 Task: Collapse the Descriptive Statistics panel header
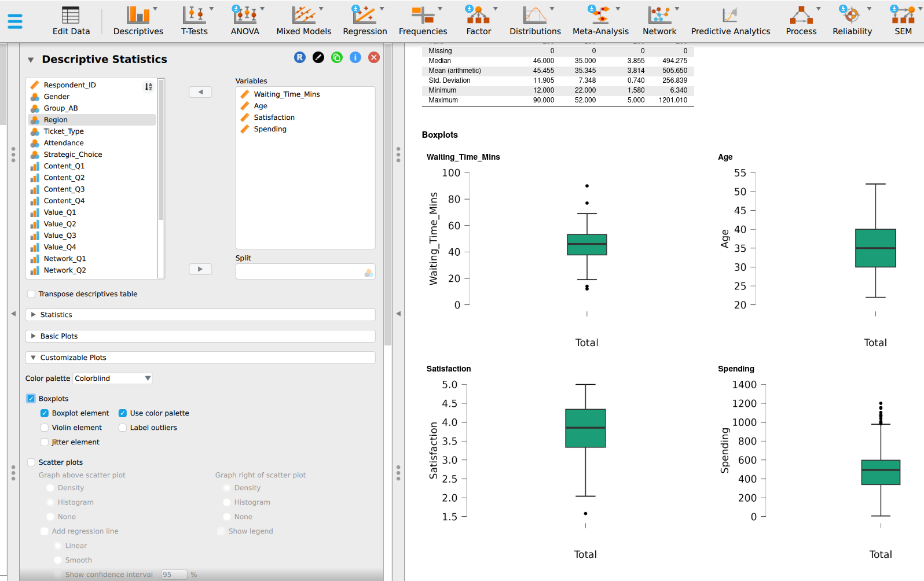coord(31,60)
